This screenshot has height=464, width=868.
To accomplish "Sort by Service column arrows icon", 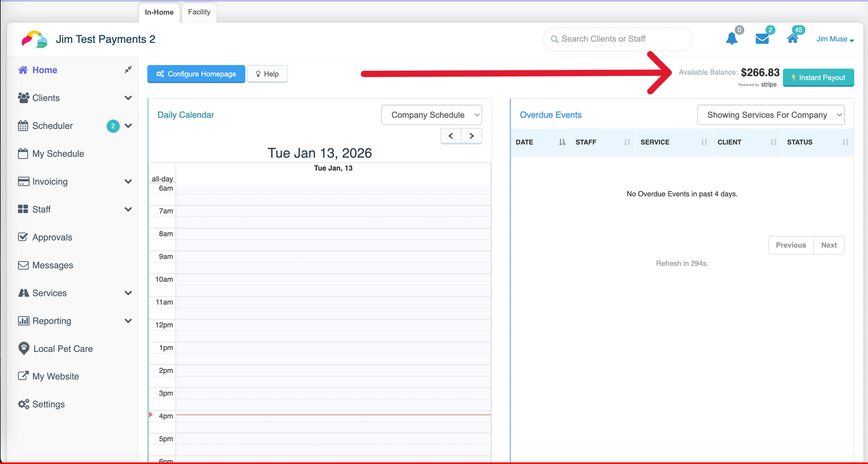I will pos(704,142).
